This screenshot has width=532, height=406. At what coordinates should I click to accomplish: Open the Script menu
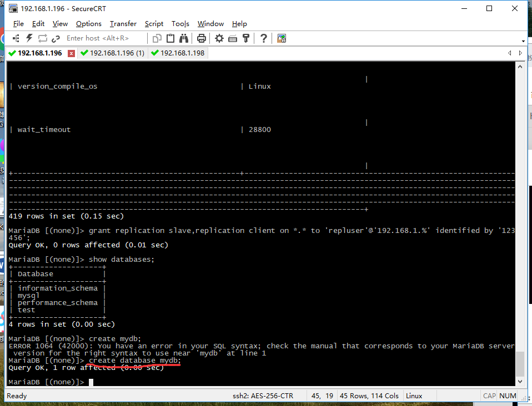click(x=154, y=24)
